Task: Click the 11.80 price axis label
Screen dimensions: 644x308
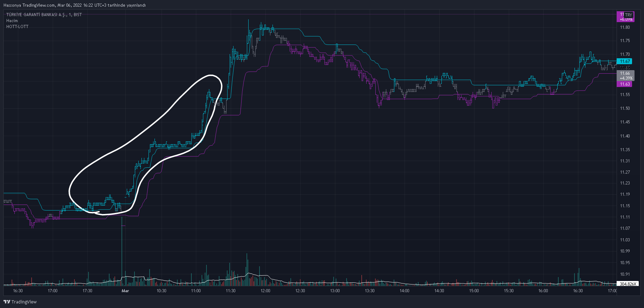Action: (625, 27)
